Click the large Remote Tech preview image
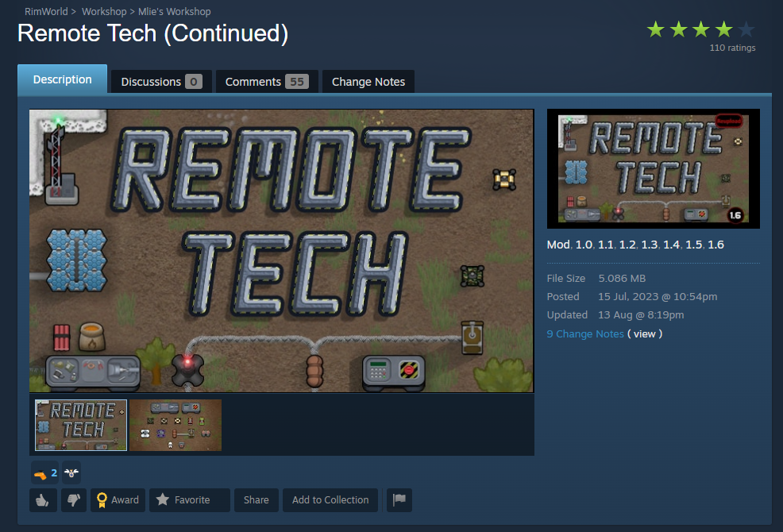 coord(282,251)
